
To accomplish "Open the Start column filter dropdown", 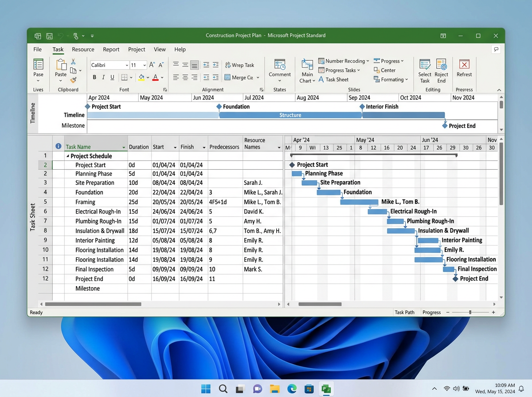I will click(x=176, y=147).
